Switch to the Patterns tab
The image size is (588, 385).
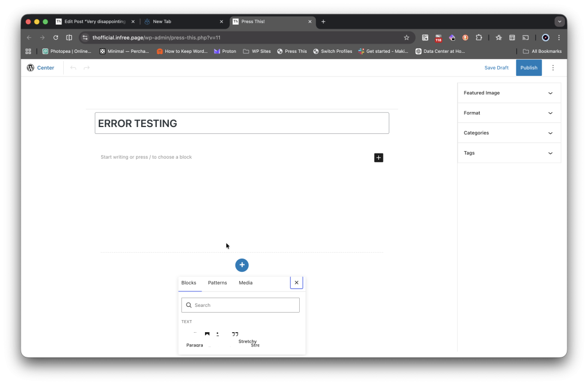[217, 283]
